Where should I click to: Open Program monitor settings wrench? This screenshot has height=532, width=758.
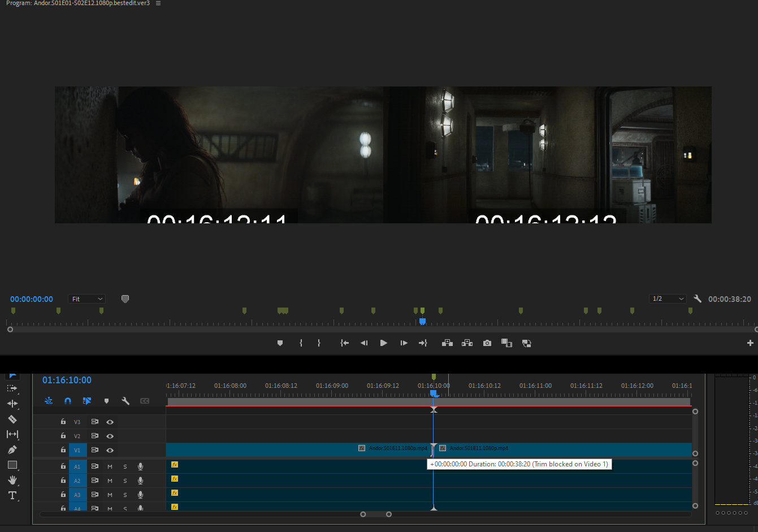pos(698,299)
